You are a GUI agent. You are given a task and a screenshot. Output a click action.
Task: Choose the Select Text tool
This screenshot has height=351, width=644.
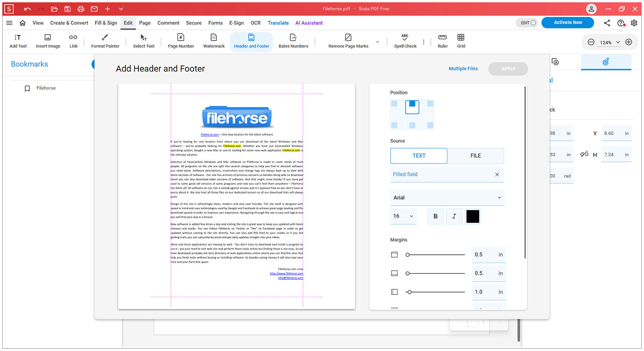[144, 41]
